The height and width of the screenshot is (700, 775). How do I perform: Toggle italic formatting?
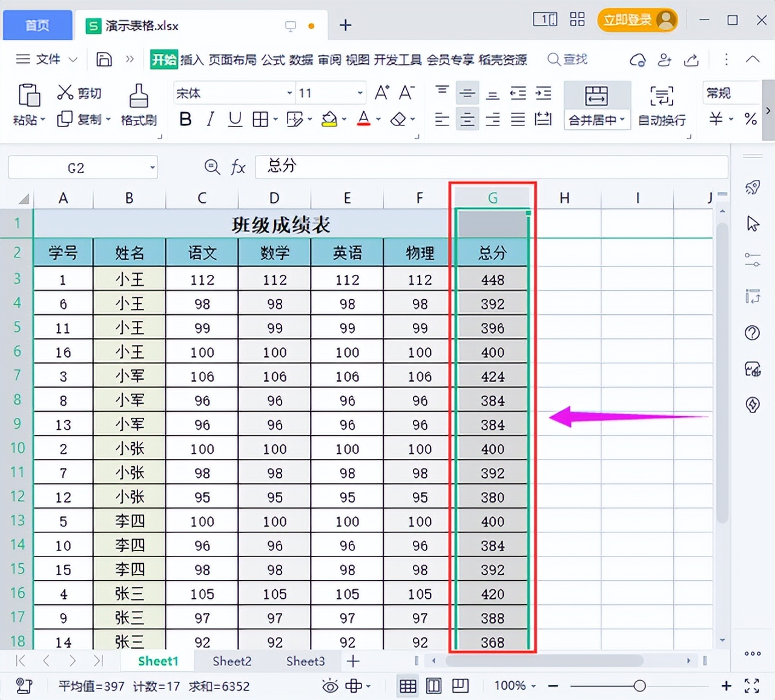[x=209, y=119]
